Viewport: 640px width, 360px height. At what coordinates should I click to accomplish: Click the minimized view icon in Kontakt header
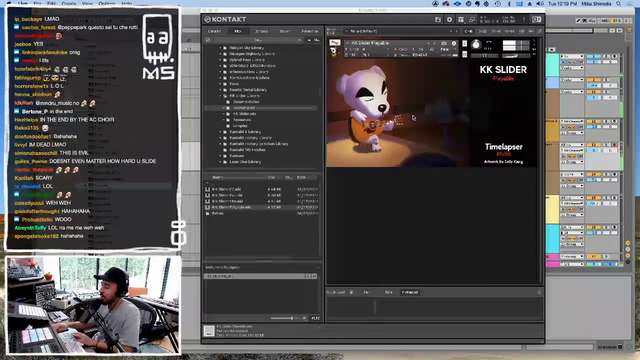pyautogui.click(x=472, y=19)
